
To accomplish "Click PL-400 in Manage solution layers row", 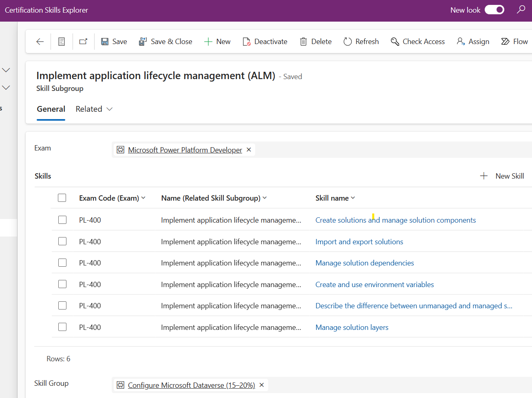I will coord(90,327).
